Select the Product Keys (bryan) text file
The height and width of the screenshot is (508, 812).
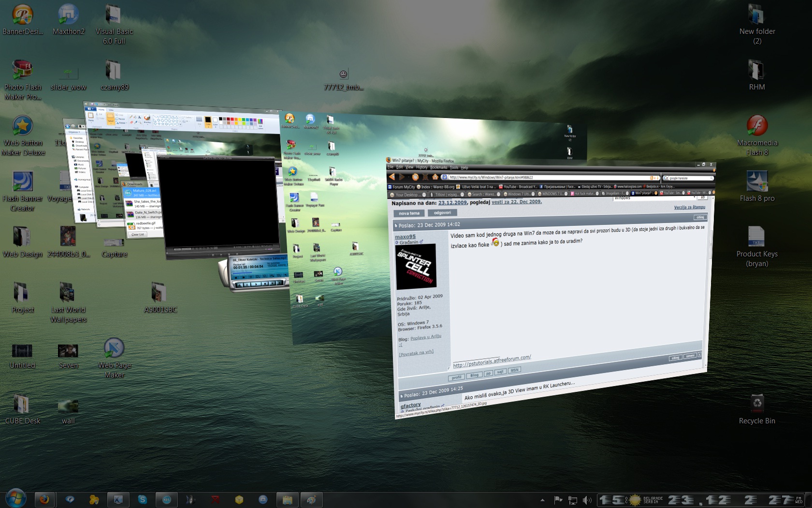(x=757, y=247)
